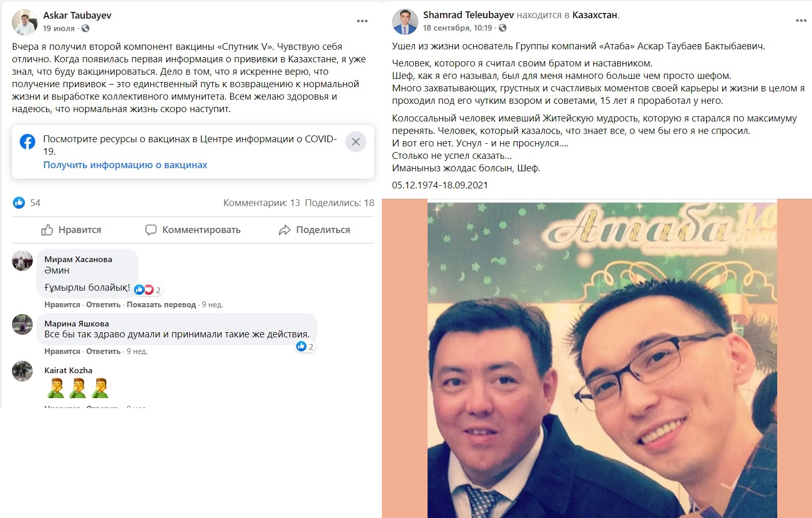
Task: Click the Поделиться share arrow button
Action: (314, 230)
